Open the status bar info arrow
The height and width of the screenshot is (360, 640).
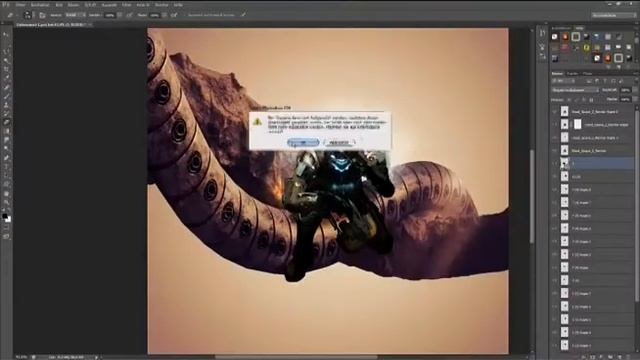coord(97,357)
